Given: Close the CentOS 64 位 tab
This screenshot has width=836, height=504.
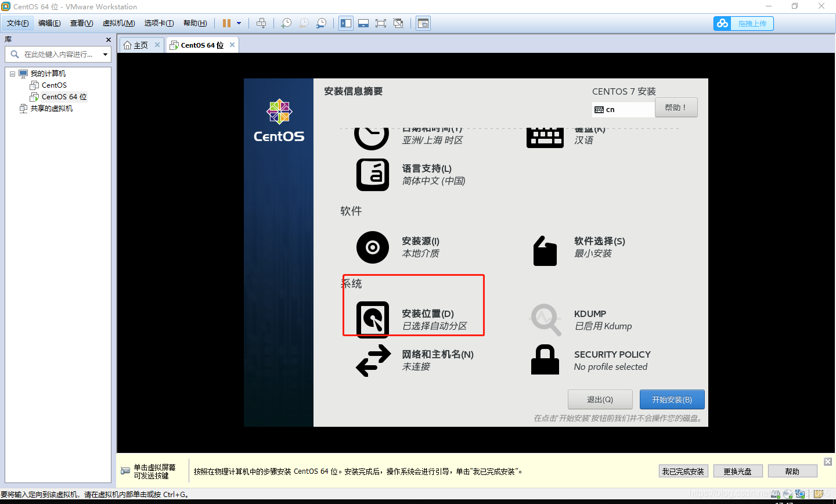Looking at the screenshot, I should pyautogui.click(x=232, y=45).
